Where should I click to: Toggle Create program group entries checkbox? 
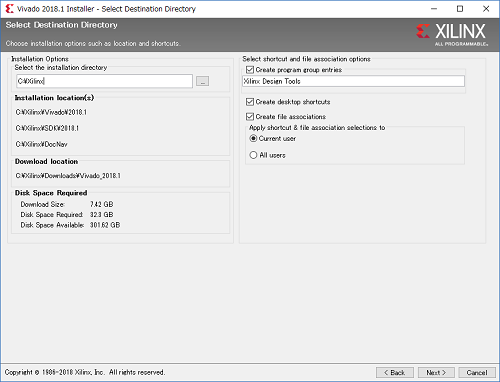coord(250,70)
